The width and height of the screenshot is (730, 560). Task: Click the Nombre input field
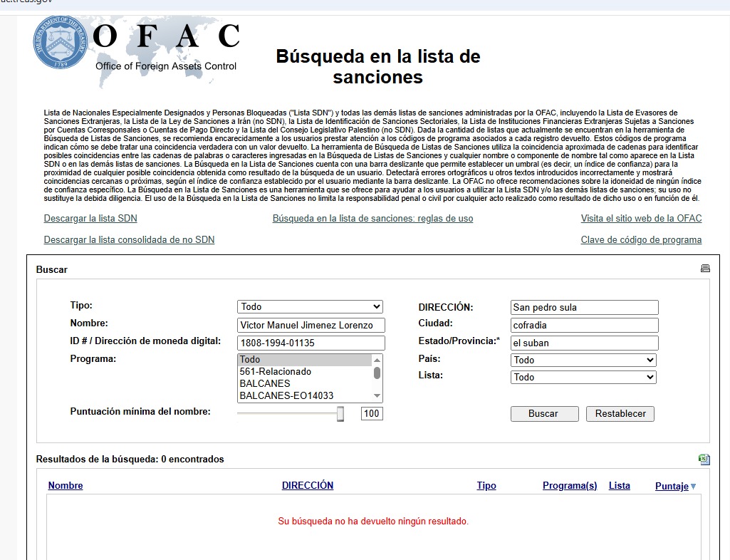point(311,325)
